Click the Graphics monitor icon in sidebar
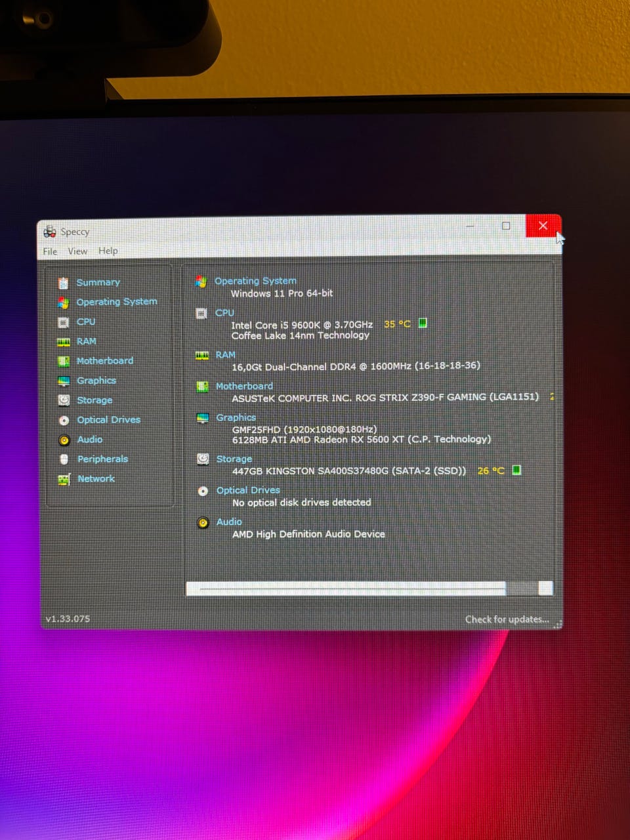 pos(64,381)
